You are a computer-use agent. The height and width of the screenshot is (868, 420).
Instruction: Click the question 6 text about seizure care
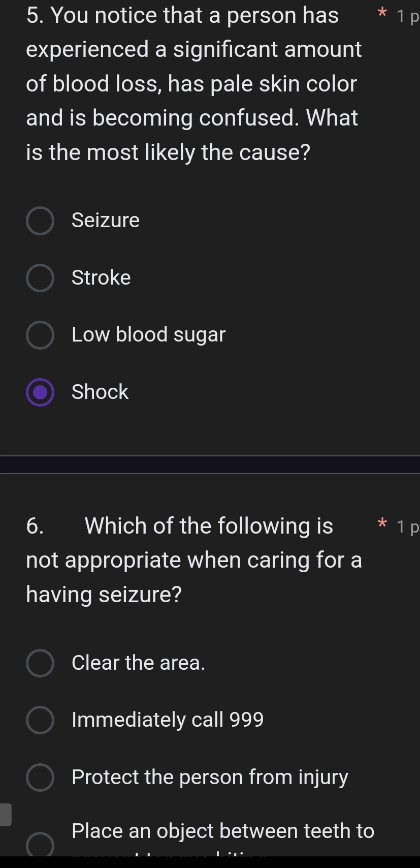click(194, 560)
